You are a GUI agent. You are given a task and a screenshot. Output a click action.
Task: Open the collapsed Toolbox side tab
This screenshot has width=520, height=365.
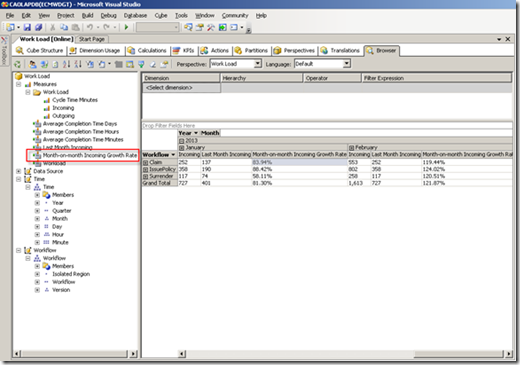pos(4,51)
